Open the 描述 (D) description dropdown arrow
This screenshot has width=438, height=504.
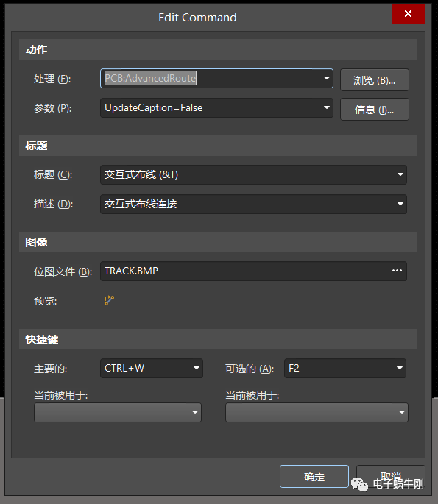pyautogui.click(x=400, y=204)
